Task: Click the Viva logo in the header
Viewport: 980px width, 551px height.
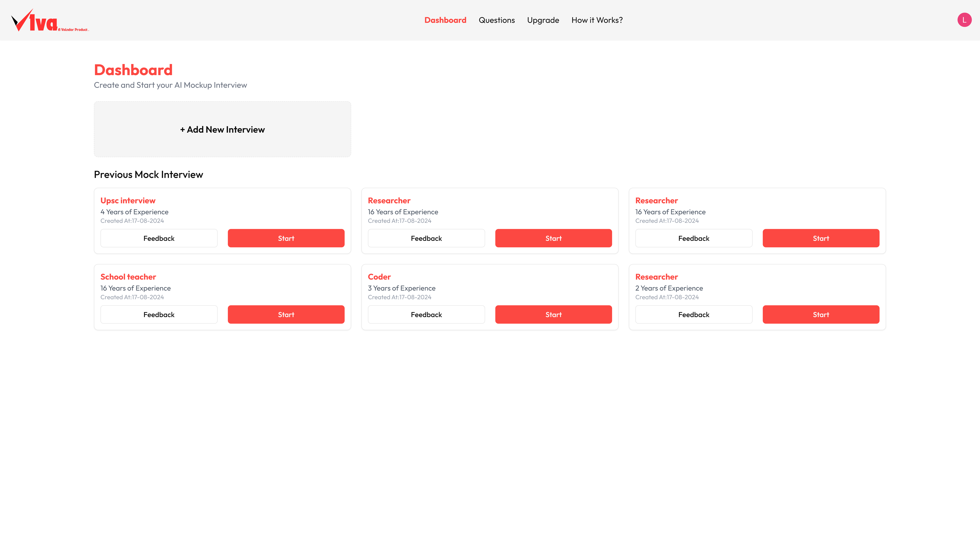Action: (x=50, y=20)
